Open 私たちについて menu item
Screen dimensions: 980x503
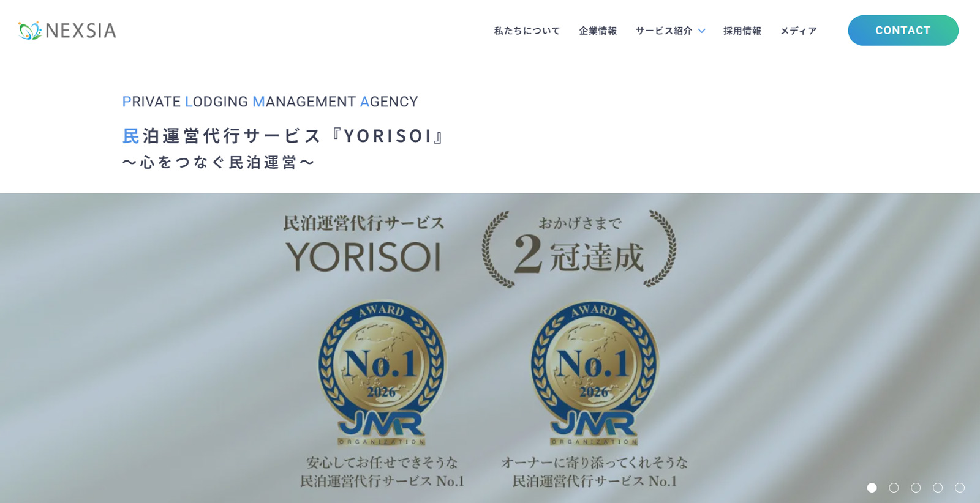(527, 31)
